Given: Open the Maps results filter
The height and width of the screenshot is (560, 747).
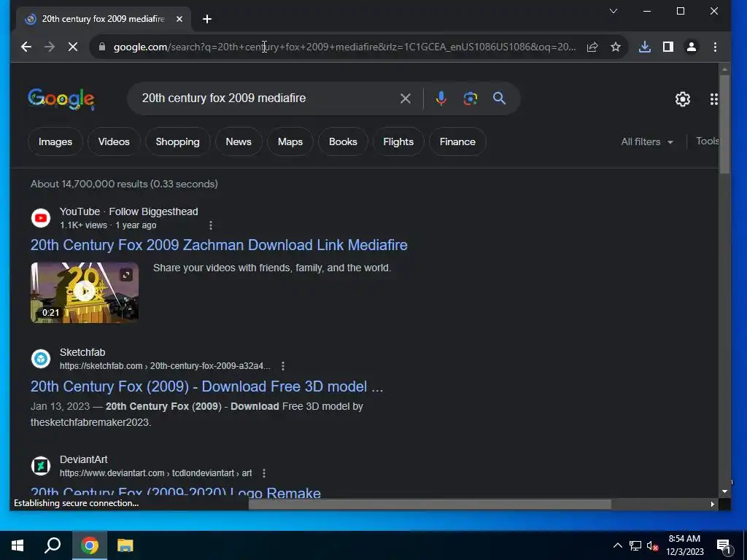Looking at the screenshot, I should point(290,142).
